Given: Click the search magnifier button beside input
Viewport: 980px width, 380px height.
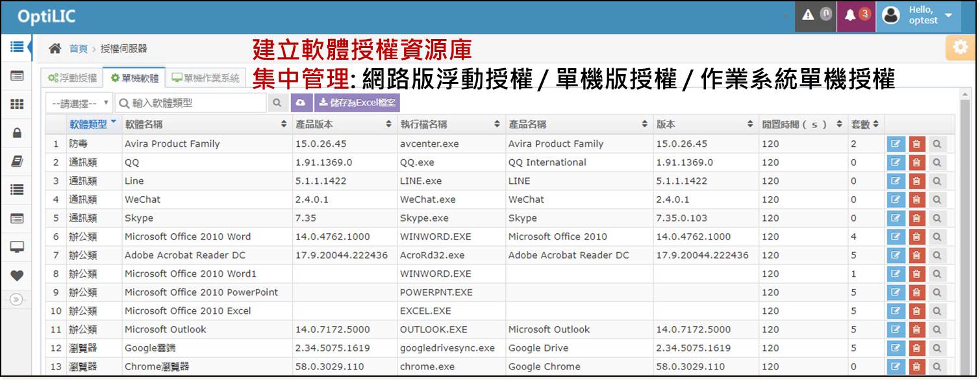Looking at the screenshot, I should tap(277, 103).
